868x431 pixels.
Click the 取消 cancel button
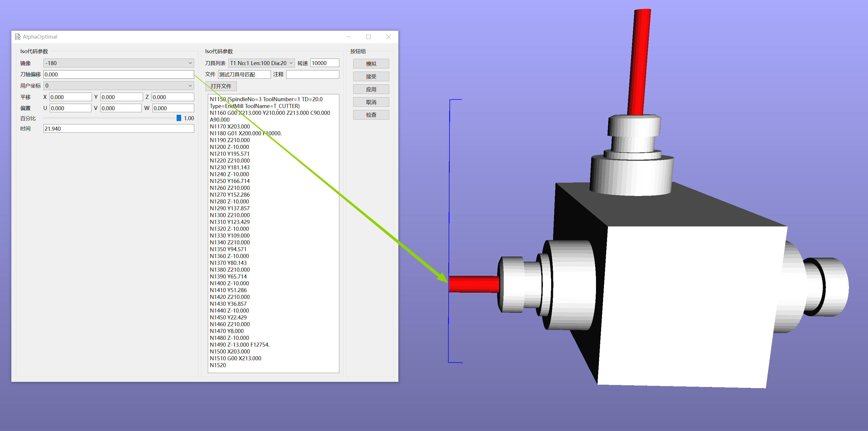[371, 102]
